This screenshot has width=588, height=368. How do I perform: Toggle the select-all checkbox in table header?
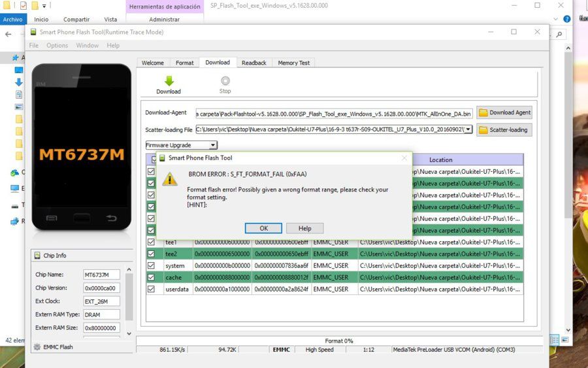coord(154,159)
